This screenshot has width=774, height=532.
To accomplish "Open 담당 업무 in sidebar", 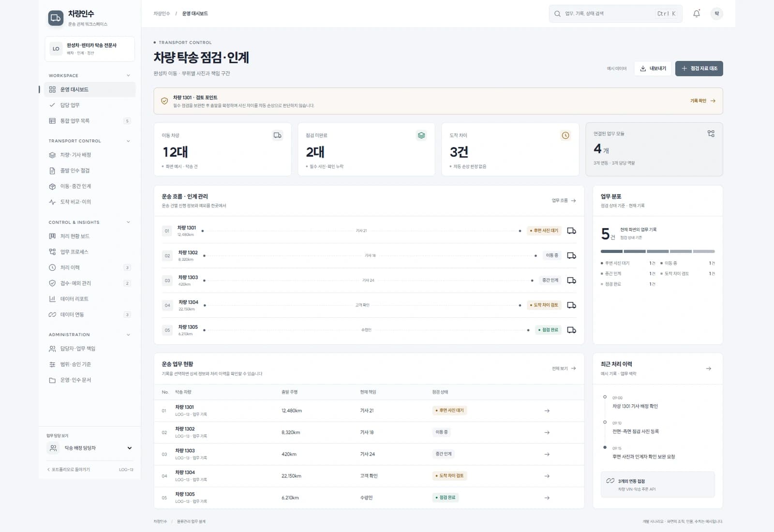I will click(89, 105).
